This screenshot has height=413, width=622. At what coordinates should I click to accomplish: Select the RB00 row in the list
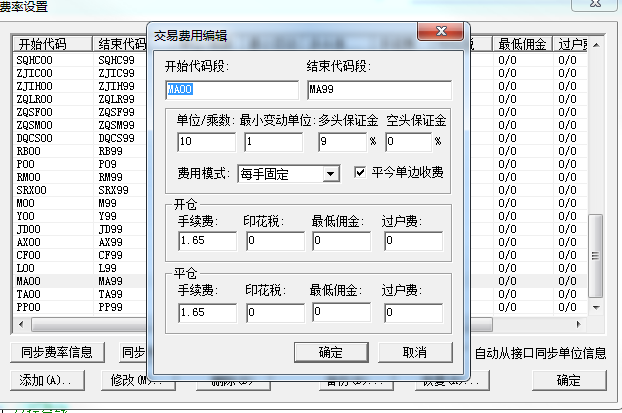[30, 152]
